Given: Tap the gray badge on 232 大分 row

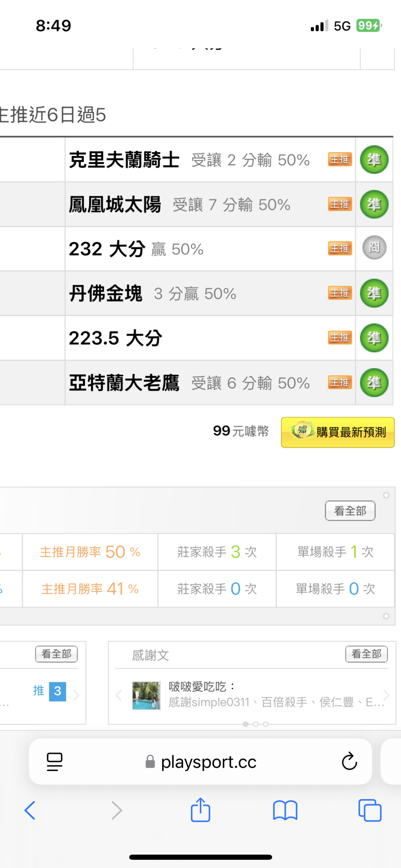Looking at the screenshot, I should coord(374,248).
